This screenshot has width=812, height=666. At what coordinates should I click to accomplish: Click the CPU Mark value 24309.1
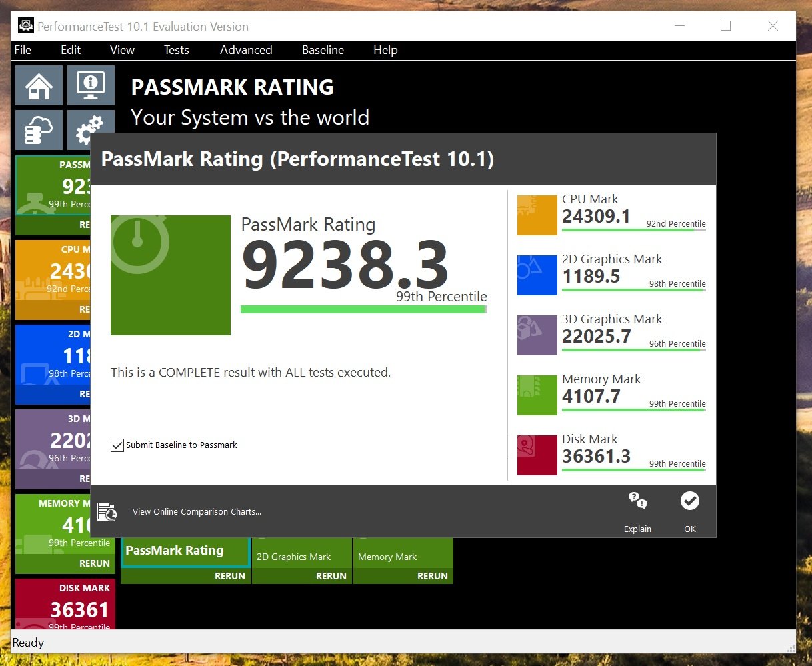[596, 216]
